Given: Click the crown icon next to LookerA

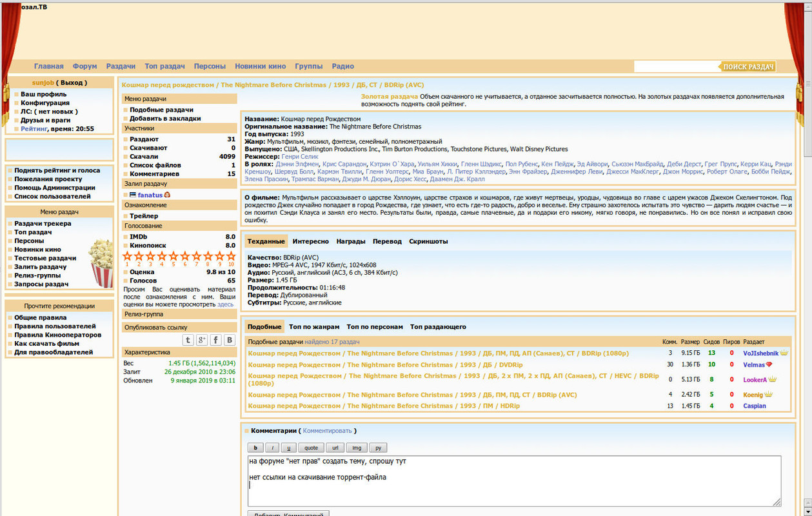Looking at the screenshot, I should coord(772,379).
